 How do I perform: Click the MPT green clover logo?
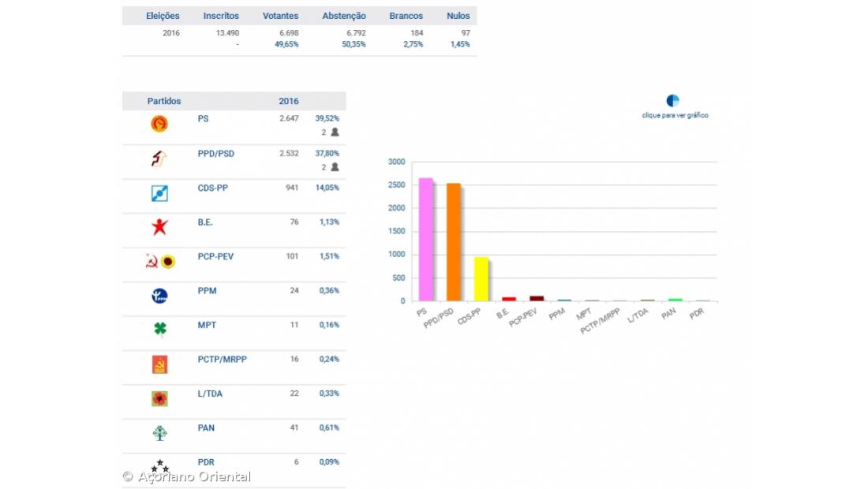(159, 330)
